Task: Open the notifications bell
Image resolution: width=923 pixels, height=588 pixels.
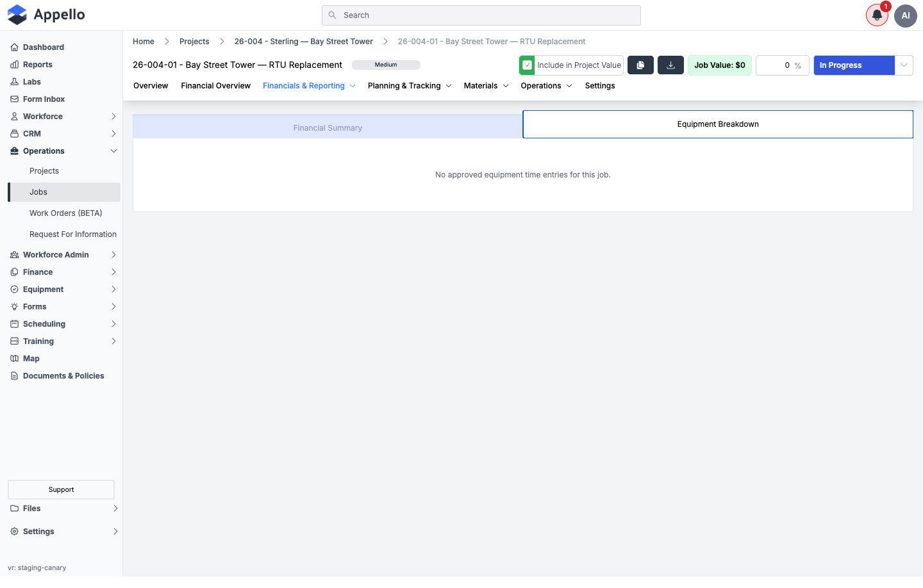Action: coord(877,15)
